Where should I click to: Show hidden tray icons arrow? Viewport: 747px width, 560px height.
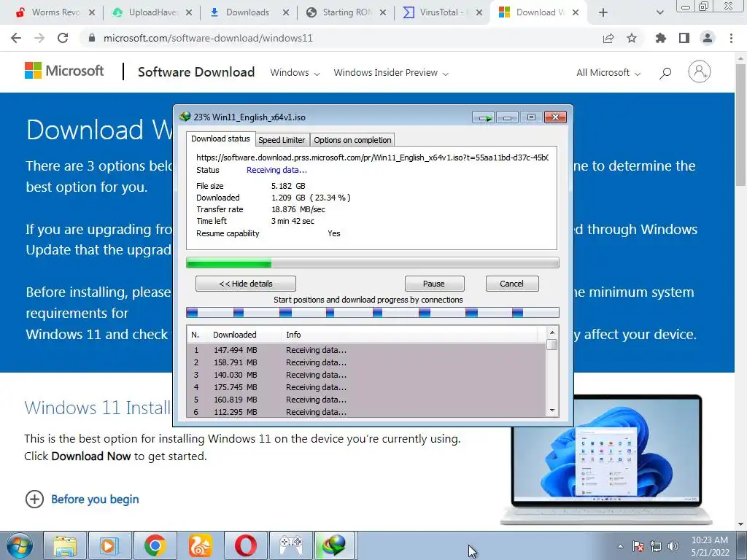620,546
